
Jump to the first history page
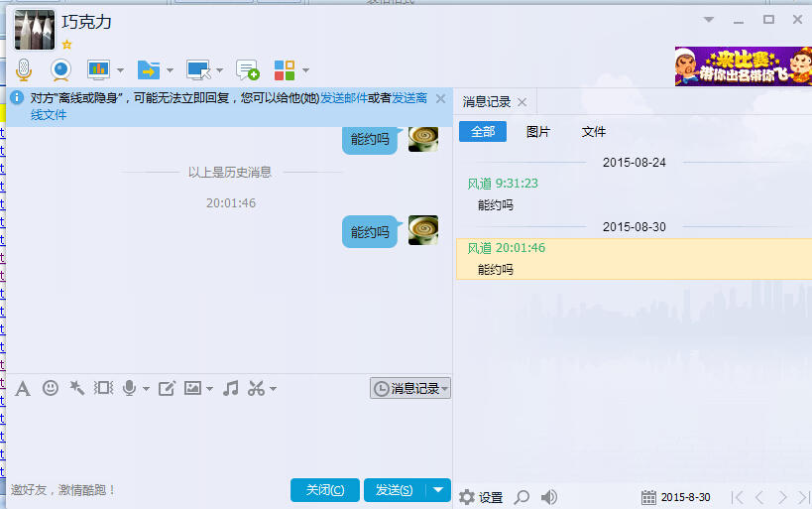tap(738, 498)
